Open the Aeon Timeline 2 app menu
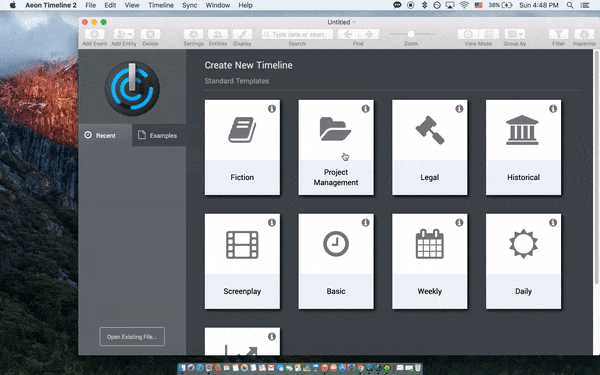600x375 pixels. (x=51, y=5)
